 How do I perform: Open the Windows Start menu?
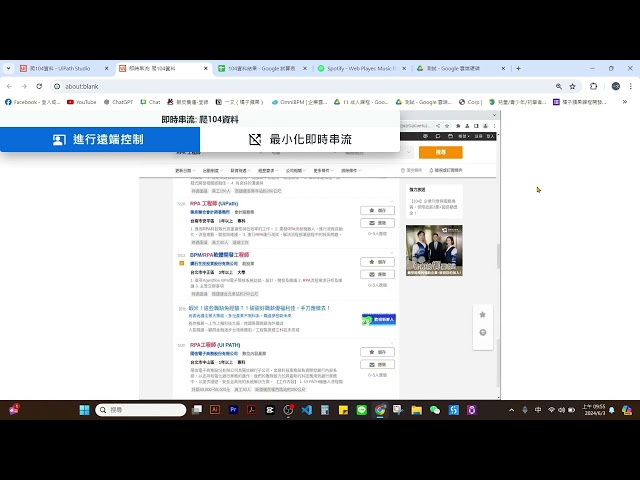(84, 410)
